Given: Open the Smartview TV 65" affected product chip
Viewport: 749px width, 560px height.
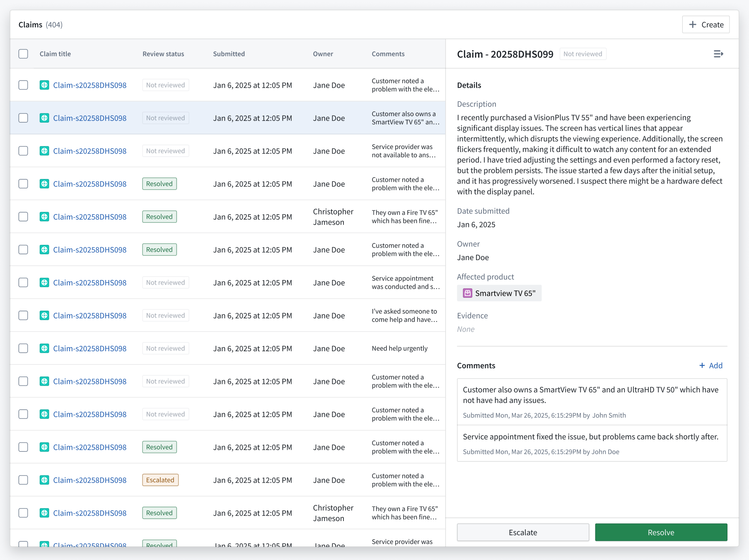Looking at the screenshot, I should pyautogui.click(x=499, y=293).
